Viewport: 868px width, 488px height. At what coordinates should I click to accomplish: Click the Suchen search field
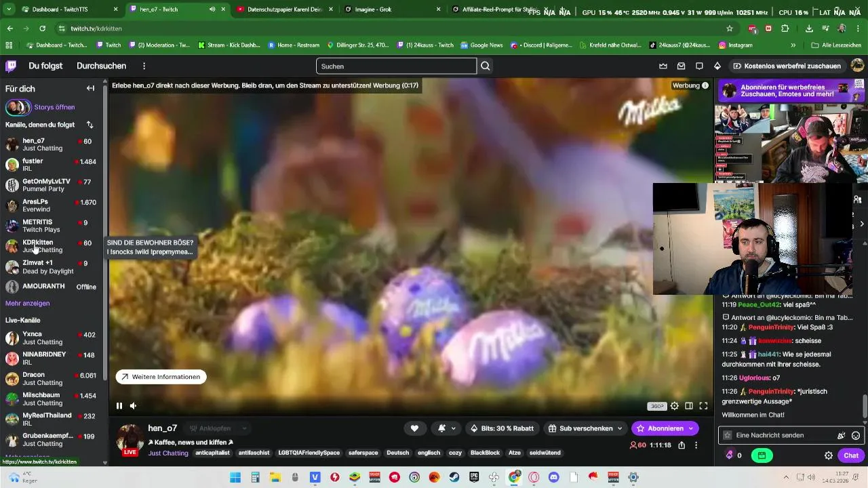(396, 66)
